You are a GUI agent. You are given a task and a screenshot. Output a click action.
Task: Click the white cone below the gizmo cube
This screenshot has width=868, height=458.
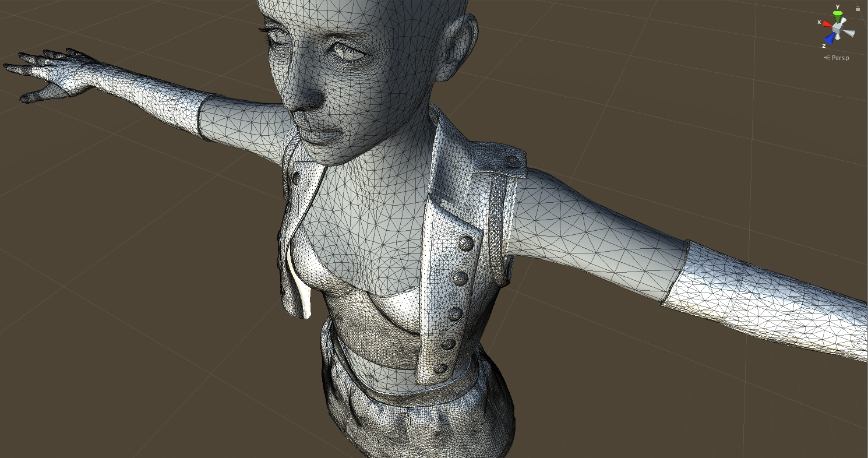tap(837, 36)
